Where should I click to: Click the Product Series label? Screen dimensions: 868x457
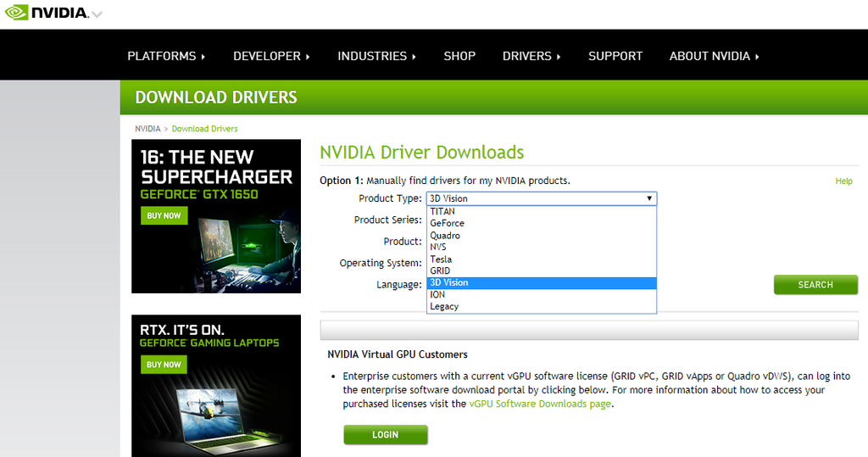pos(387,220)
